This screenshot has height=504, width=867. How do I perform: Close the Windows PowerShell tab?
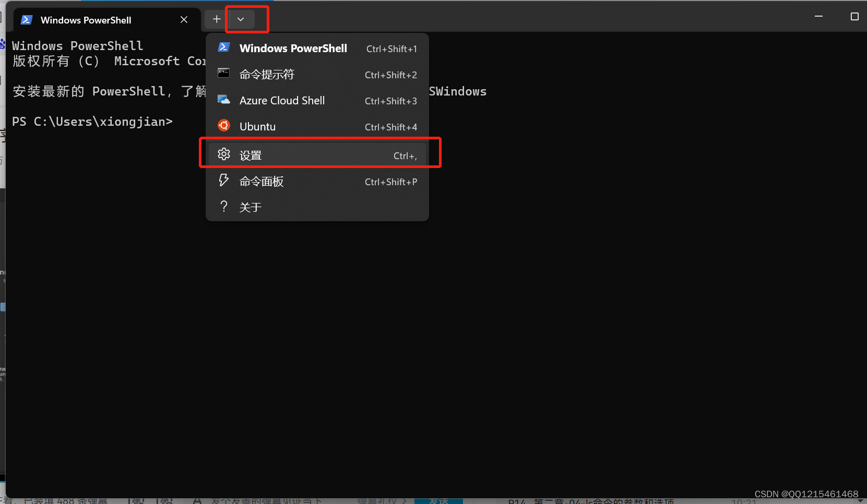(x=184, y=20)
